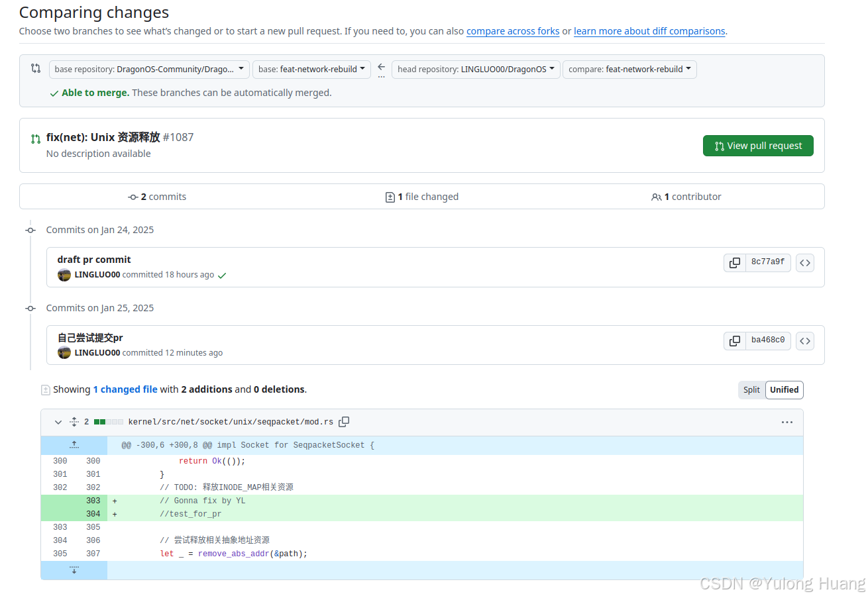Image resolution: width=868 pixels, height=598 pixels.
Task: Open the 1 file changed tab
Action: point(422,197)
